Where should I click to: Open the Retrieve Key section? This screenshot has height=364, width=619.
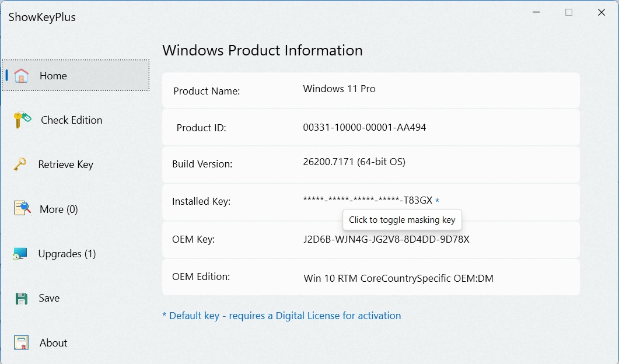[x=65, y=164]
